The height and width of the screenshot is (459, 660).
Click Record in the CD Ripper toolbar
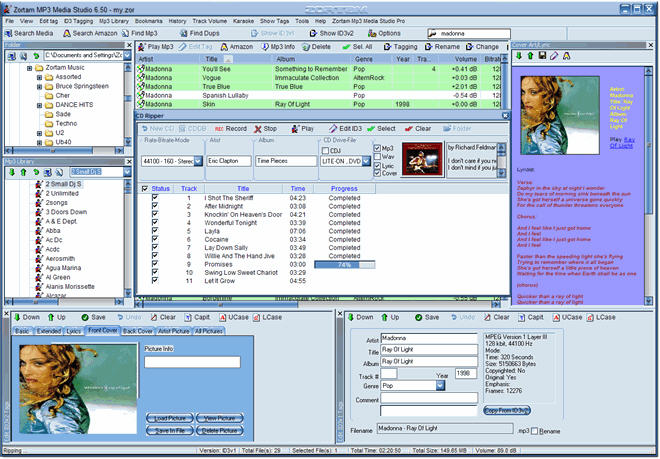pos(229,129)
